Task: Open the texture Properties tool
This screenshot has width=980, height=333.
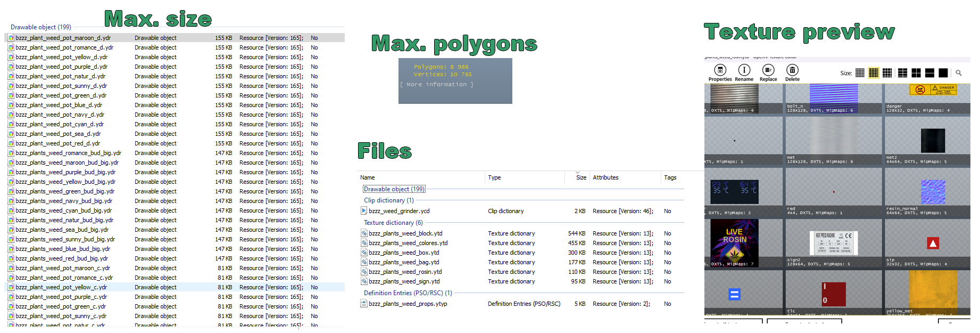Action: click(x=720, y=73)
